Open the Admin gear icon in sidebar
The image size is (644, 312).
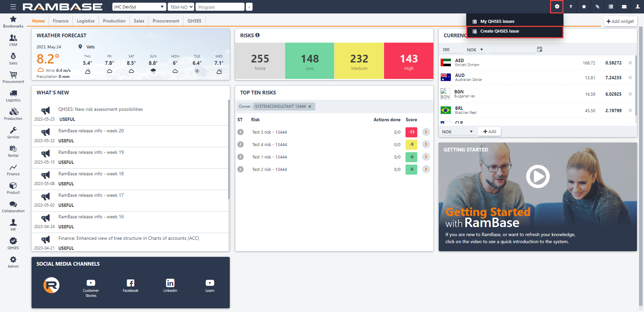click(x=13, y=262)
